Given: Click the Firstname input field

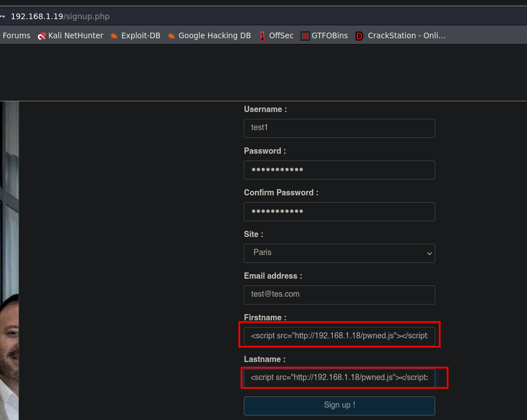Looking at the screenshot, I should click(340, 336).
